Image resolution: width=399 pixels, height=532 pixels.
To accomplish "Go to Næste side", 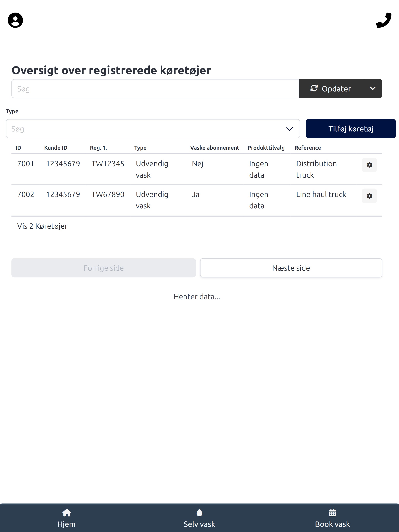I will coord(291,268).
